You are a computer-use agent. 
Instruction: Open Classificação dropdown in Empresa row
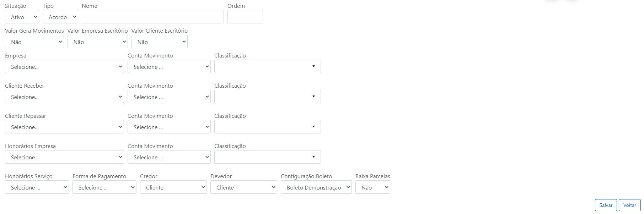267,67
